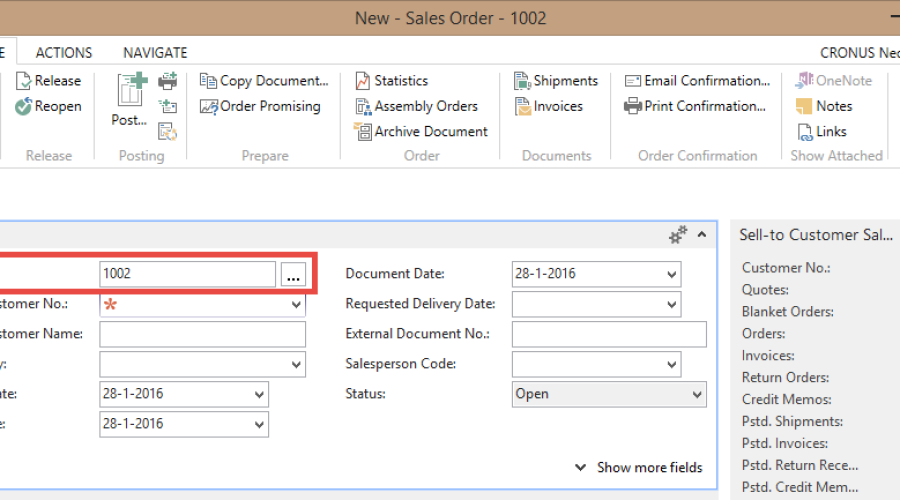Image resolution: width=900 pixels, height=500 pixels.
Task: Open the dropdown below Customer Name field
Action: (x=296, y=365)
